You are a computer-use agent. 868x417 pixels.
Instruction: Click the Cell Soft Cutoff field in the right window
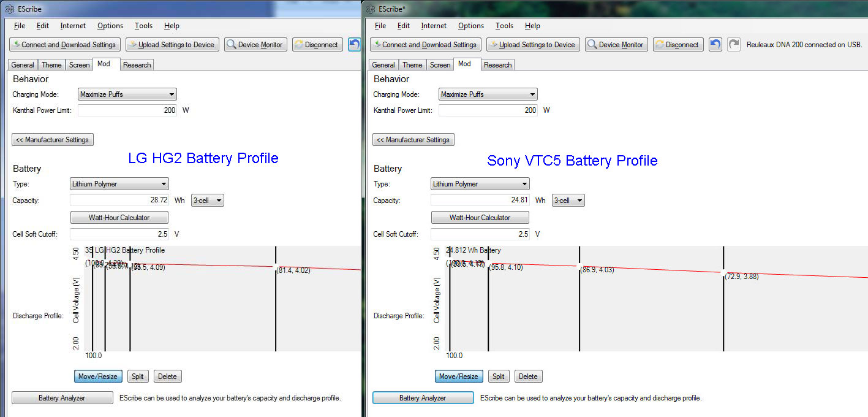tap(480, 234)
